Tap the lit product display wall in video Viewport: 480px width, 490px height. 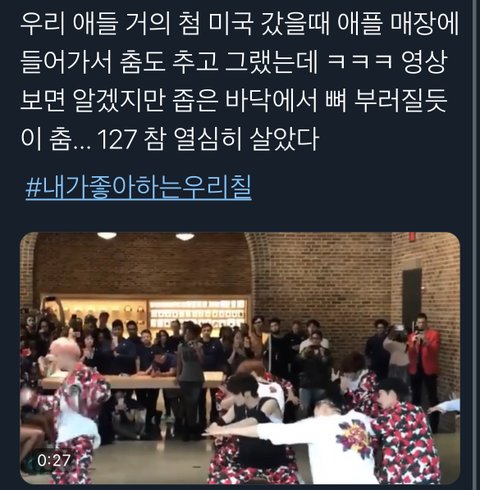tap(197, 313)
